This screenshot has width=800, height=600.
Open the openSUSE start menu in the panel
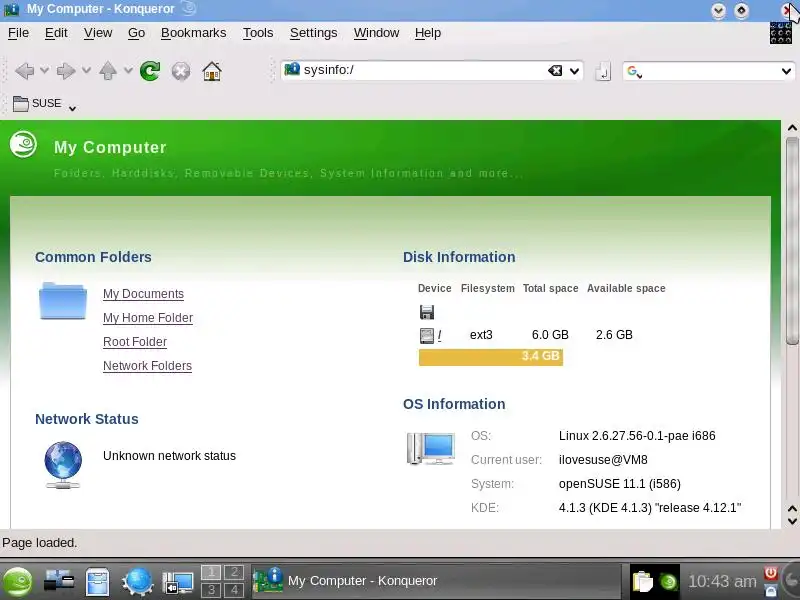[17, 582]
